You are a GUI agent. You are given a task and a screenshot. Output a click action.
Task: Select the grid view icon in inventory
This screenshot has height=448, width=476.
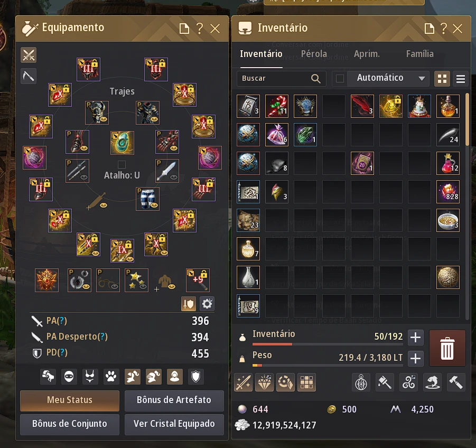[442, 79]
